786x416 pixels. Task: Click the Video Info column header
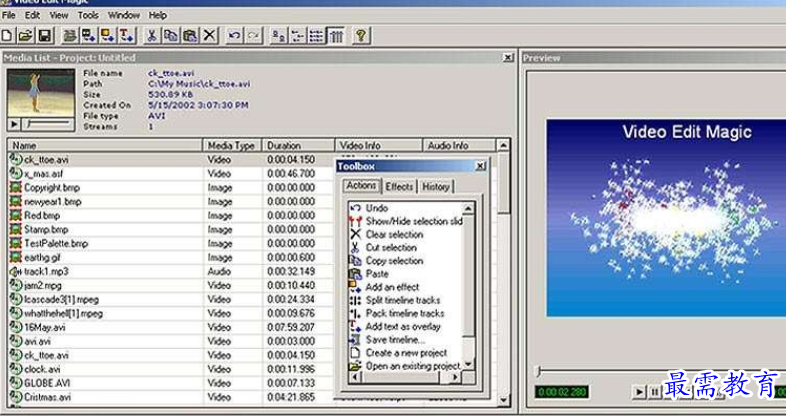click(378, 145)
